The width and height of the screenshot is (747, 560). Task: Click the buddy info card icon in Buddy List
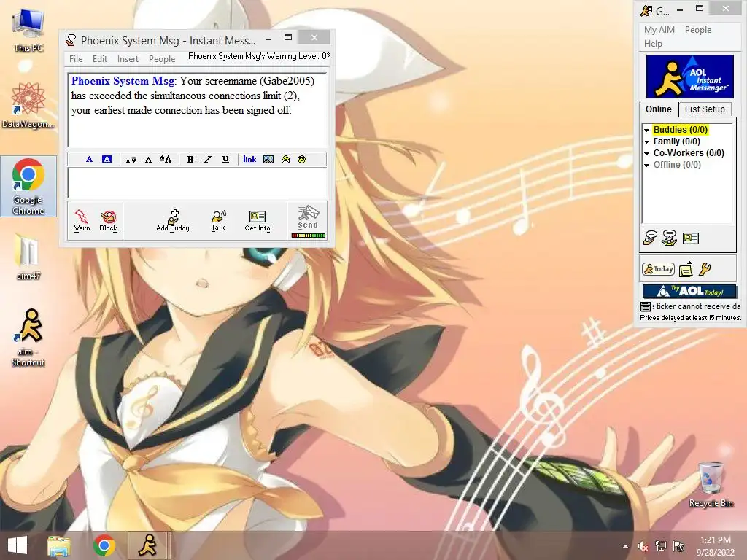tap(690, 238)
